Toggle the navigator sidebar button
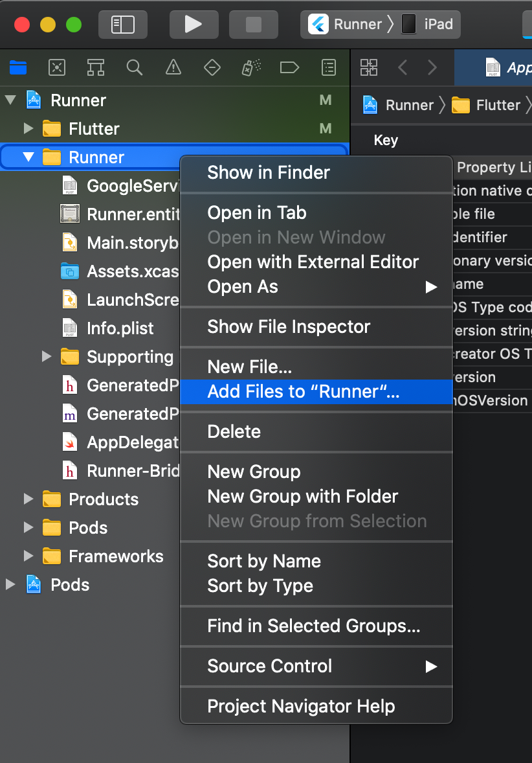The height and width of the screenshot is (763, 532). pos(122,25)
